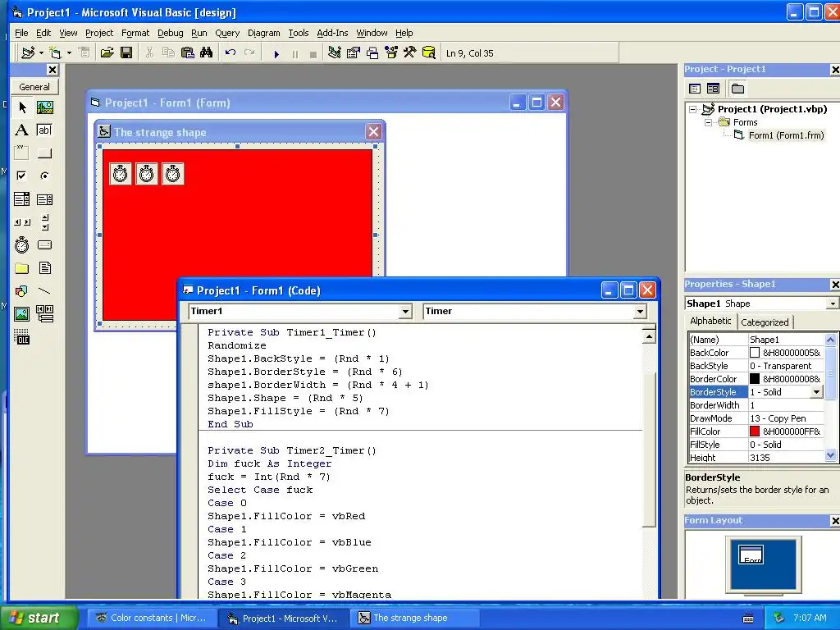Select the VScrollBar control in the toolbox
The width and height of the screenshot is (840, 630).
[45, 221]
